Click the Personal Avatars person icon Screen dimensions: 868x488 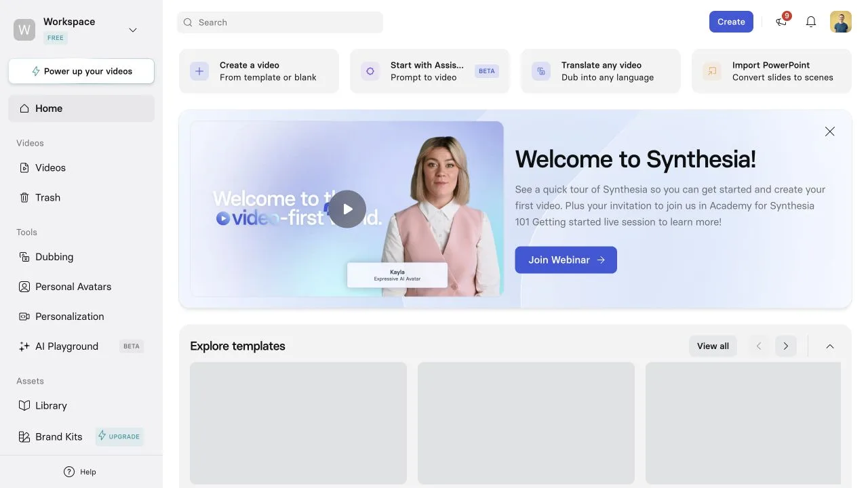pos(24,287)
